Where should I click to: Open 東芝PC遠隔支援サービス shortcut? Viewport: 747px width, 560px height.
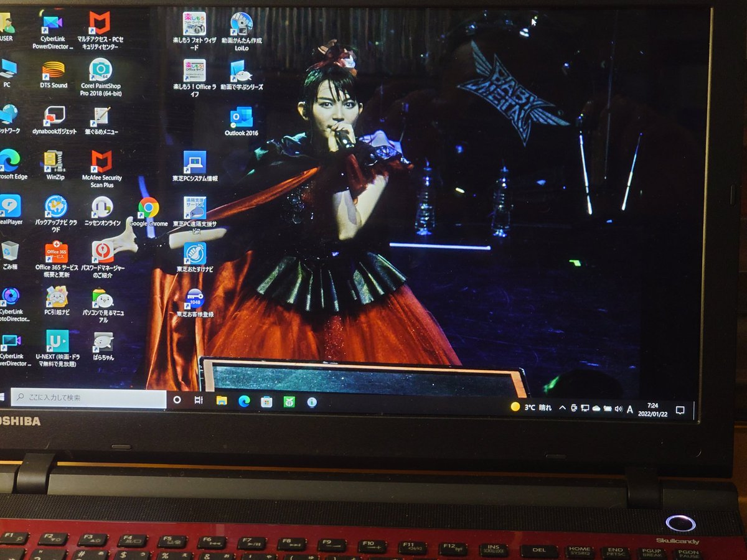pos(195,215)
